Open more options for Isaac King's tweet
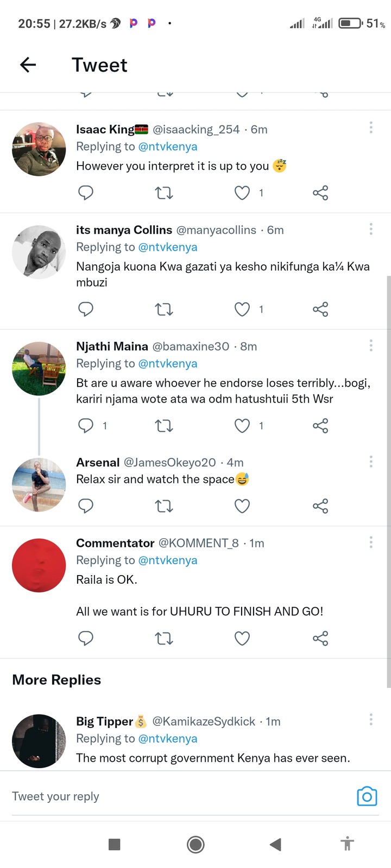391x868 pixels. pos(371,127)
